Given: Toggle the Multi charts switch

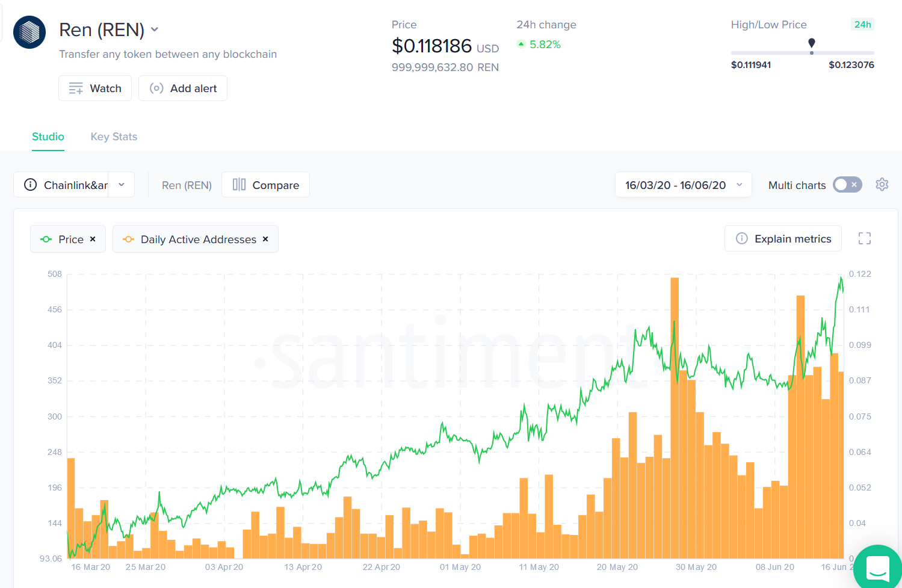Looking at the screenshot, I should 847,185.
